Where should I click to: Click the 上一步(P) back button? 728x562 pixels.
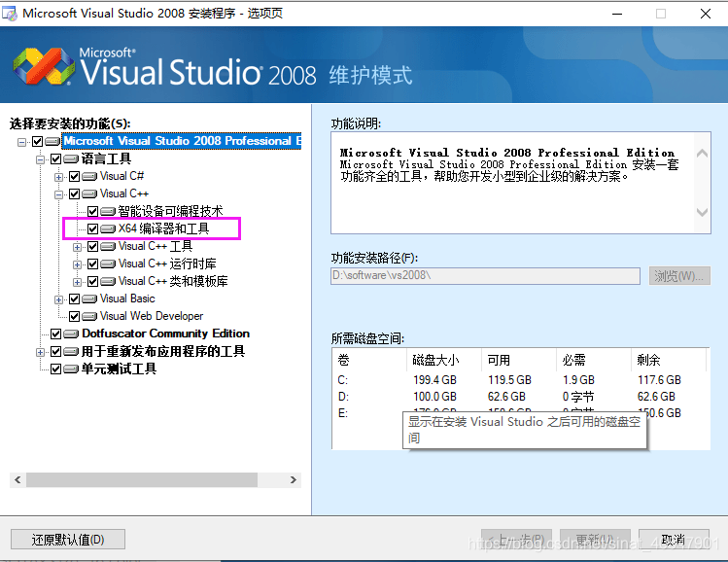(516, 540)
